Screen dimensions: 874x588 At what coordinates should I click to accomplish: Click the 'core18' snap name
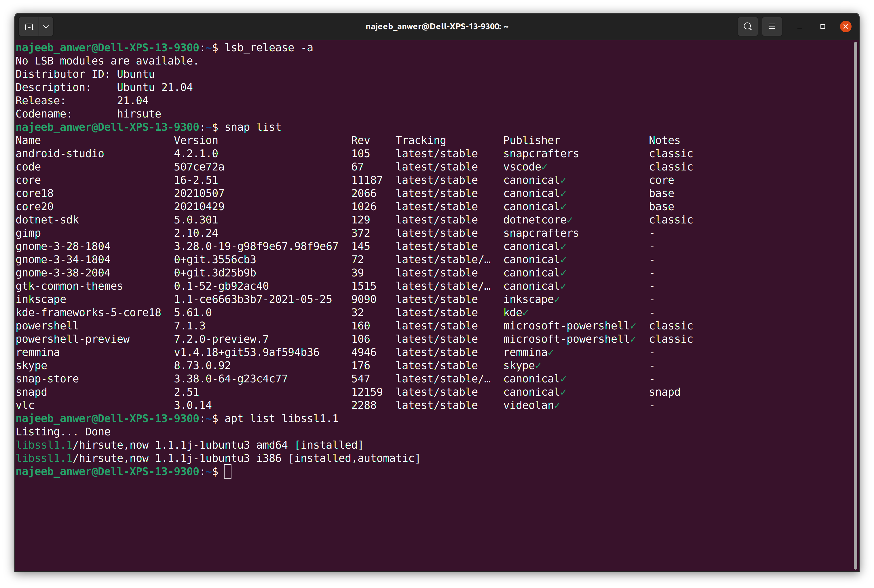[35, 193]
